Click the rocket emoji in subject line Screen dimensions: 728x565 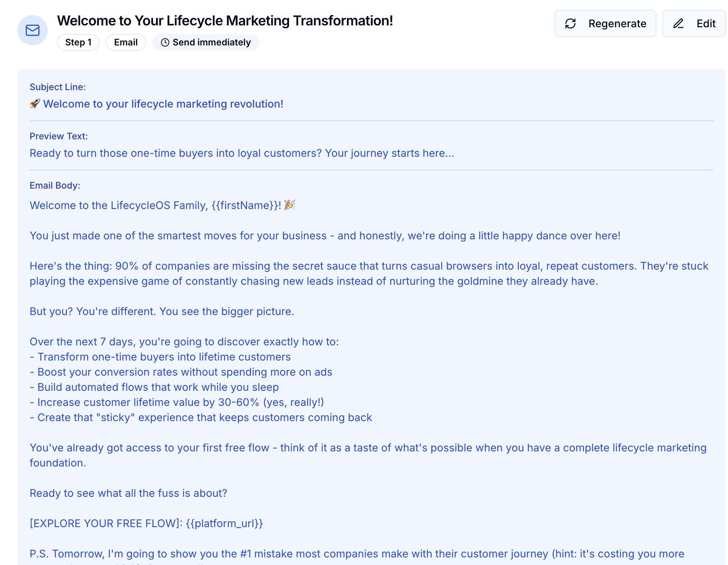tap(35, 104)
